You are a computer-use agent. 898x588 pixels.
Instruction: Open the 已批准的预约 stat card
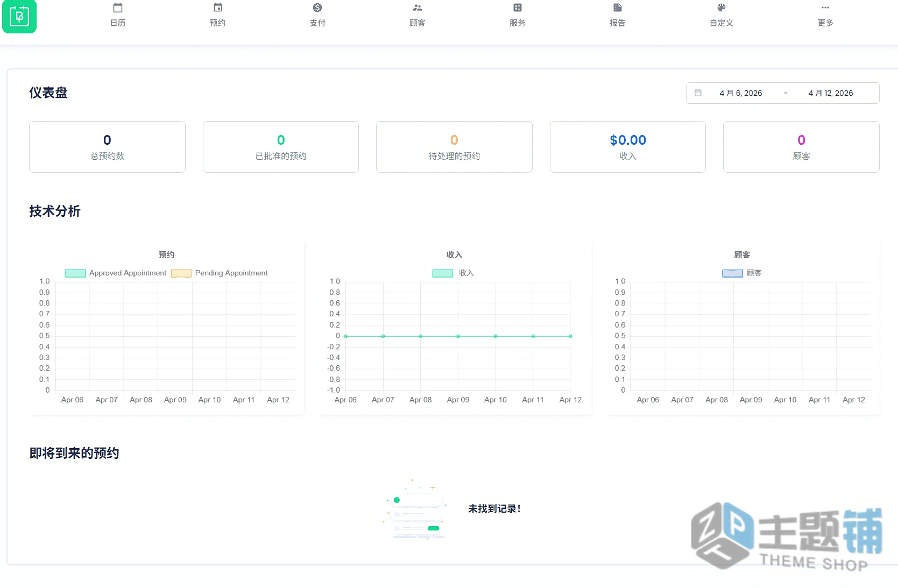281,147
